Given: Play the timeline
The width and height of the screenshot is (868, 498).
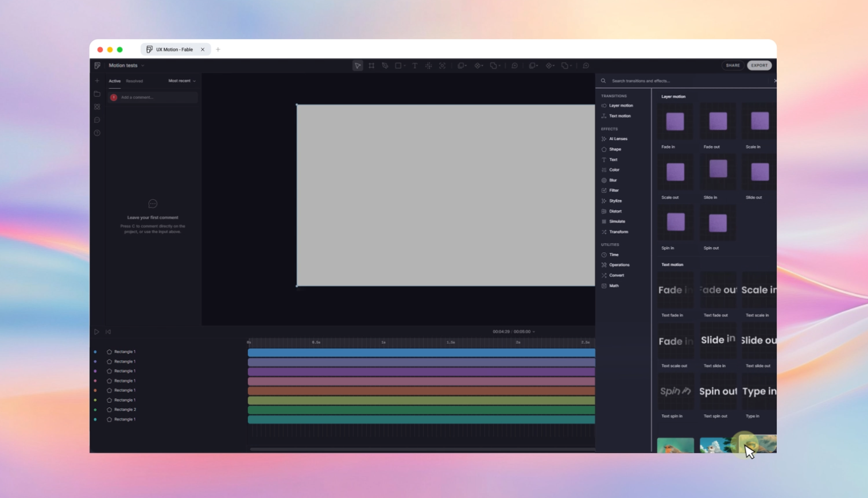Looking at the screenshot, I should pyautogui.click(x=96, y=332).
